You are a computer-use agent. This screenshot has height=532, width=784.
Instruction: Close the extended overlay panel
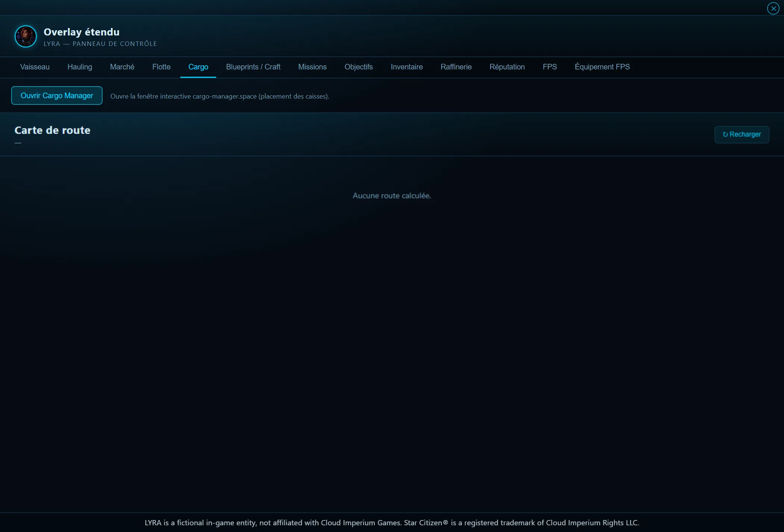(x=773, y=8)
